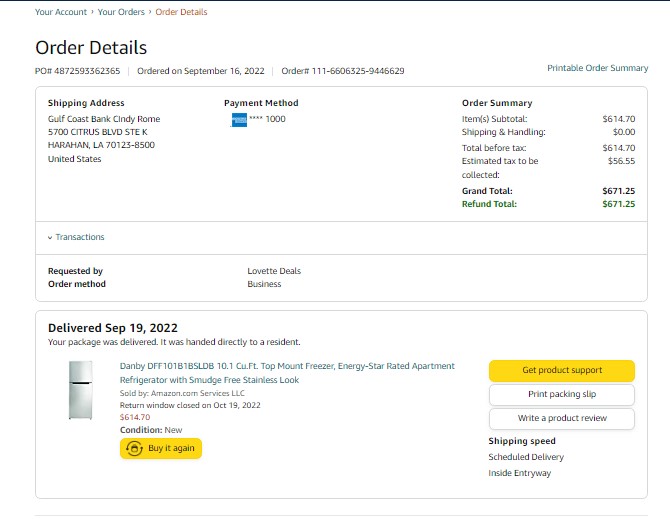Click the Shipping & Handling $0.00 value
Screen dimensions: 670x519
624,132
